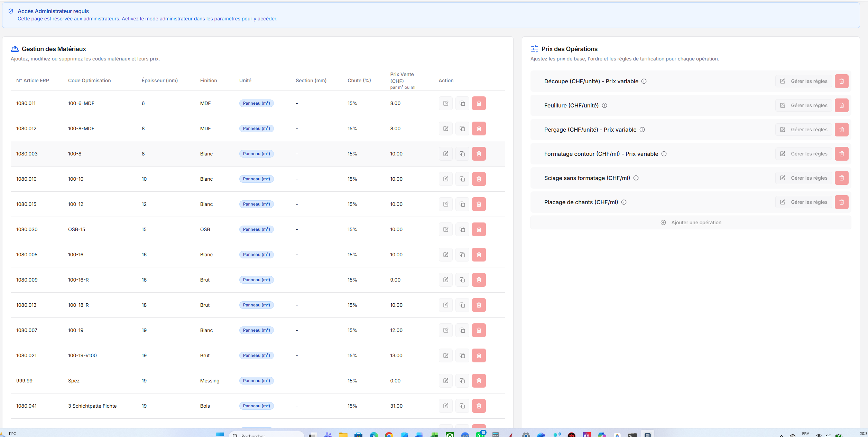Delete the Formatage contour operation
This screenshot has width=868, height=437.
[x=842, y=154]
